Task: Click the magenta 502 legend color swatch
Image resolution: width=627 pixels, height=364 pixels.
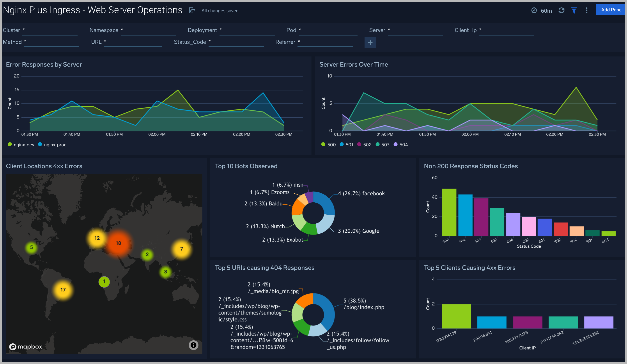Action: pos(359,144)
